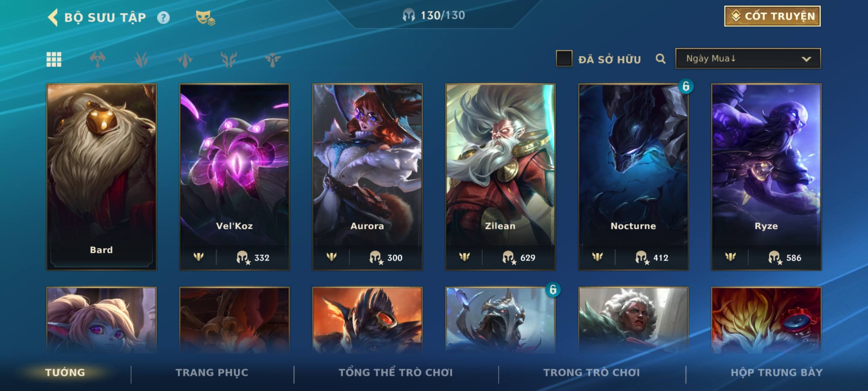868x391 pixels.
Task: Filter by the first role emblem icon
Action: 98,59
